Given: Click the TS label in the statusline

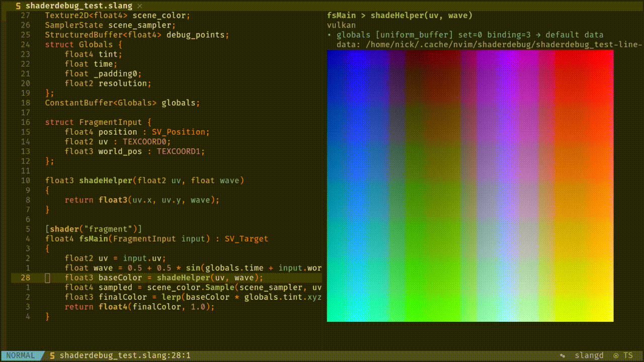Looking at the screenshot, I should (628, 355).
